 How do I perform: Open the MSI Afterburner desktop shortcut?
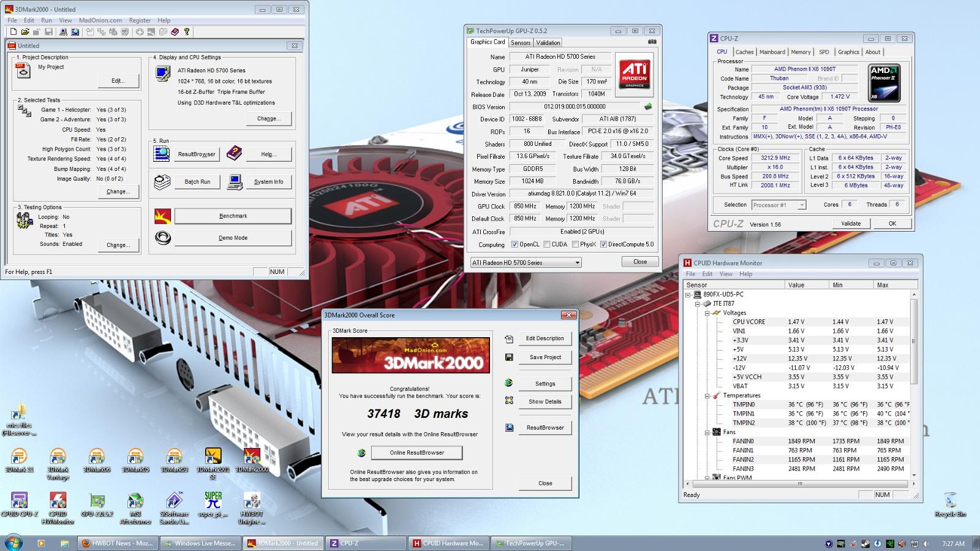(x=135, y=509)
